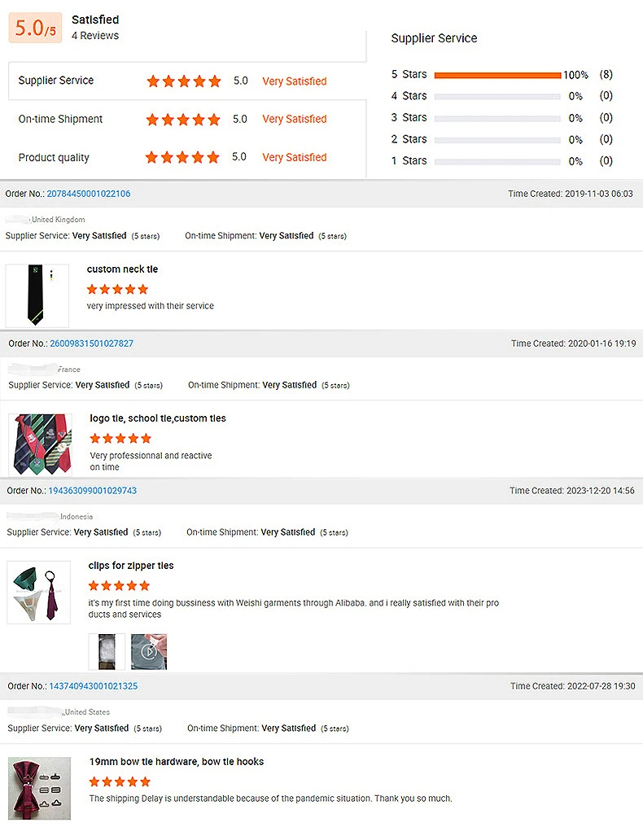Open order number 194363099001029743
The height and width of the screenshot is (840, 643).
coord(93,491)
